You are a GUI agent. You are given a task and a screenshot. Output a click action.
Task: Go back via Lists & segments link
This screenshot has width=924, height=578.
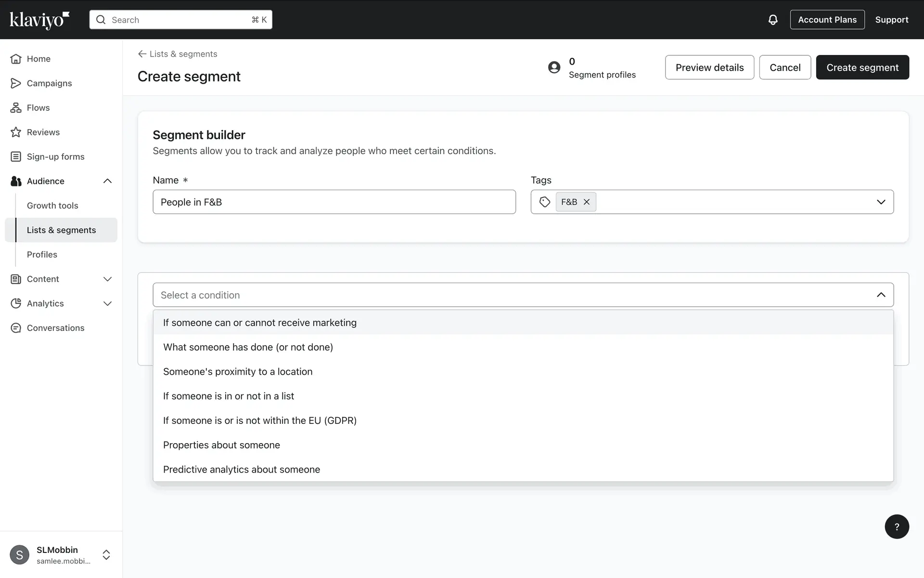tap(178, 54)
